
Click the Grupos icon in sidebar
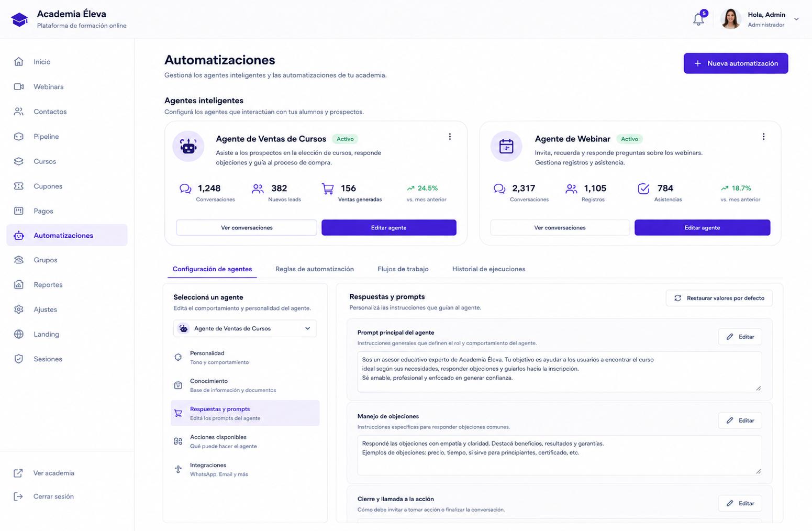[19, 260]
